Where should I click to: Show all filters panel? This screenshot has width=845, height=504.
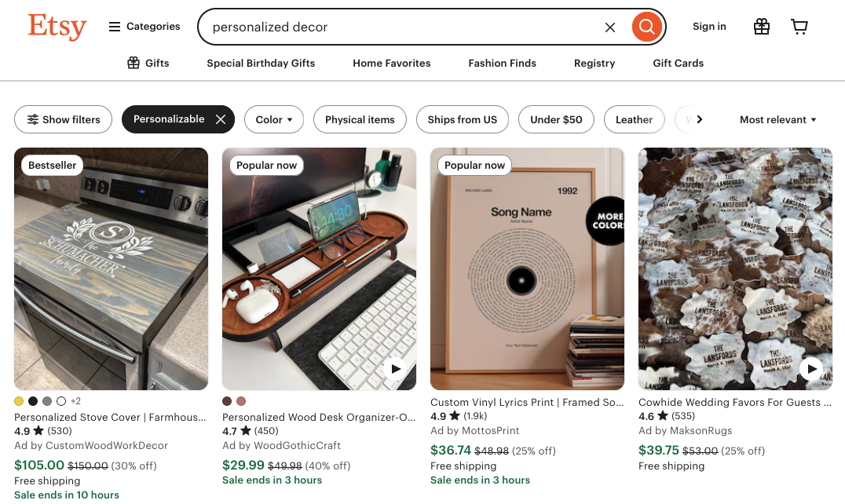click(64, 119)
